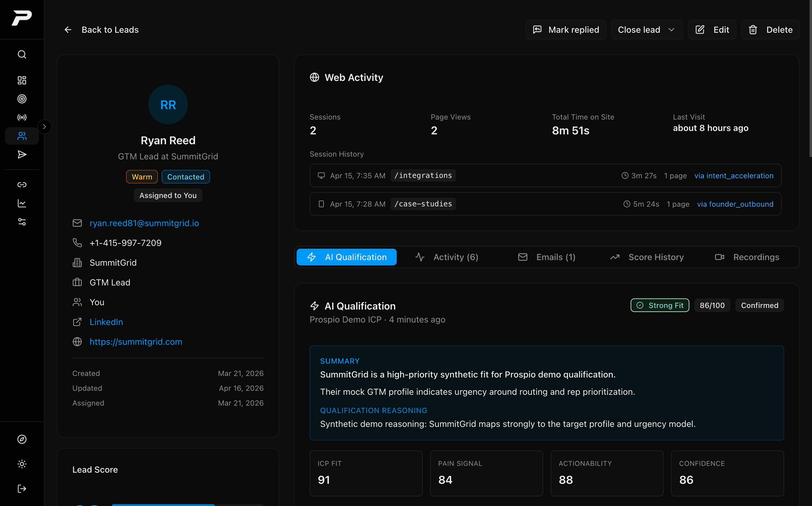The width and height of the screenshot is (812, 506).
Task: Open the LinkedIn profile link
Action: coord(106,322)
